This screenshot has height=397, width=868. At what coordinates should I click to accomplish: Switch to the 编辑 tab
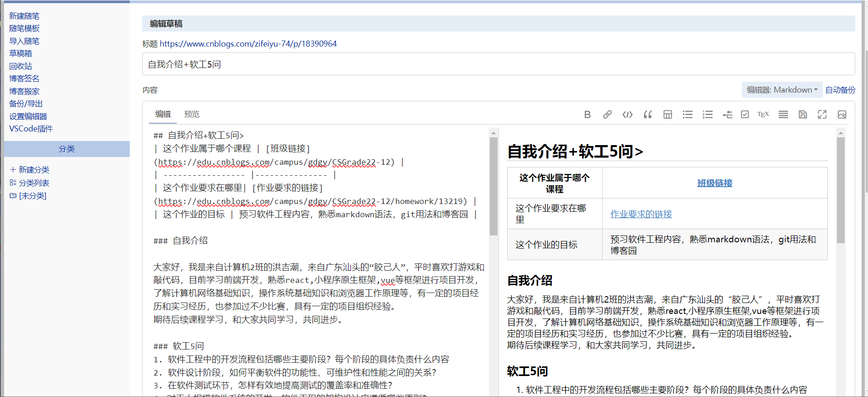tap(163, 114)
